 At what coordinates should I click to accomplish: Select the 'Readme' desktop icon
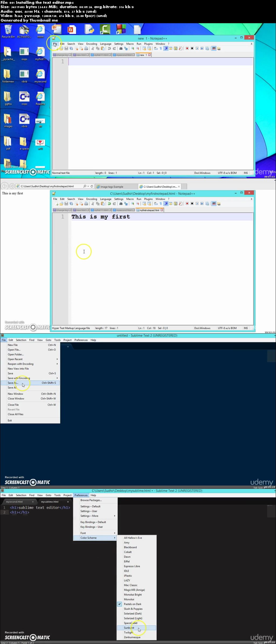(x=40, y=98)
